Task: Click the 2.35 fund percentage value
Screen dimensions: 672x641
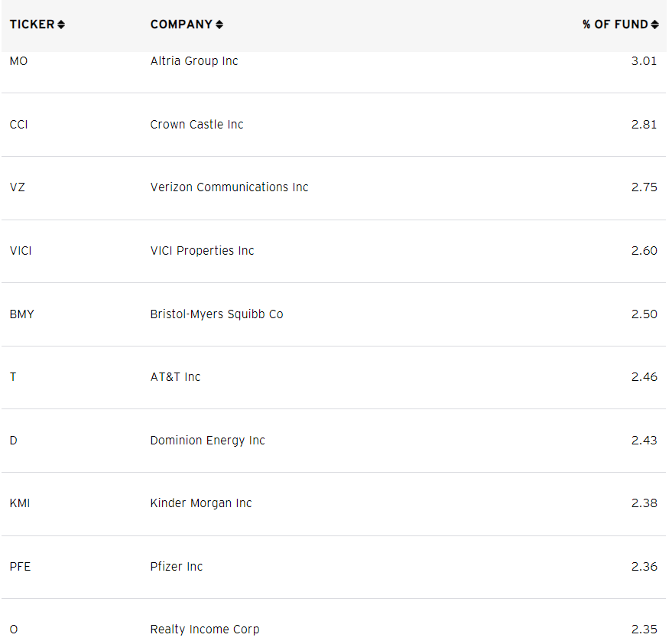Action: pos(644,630)
